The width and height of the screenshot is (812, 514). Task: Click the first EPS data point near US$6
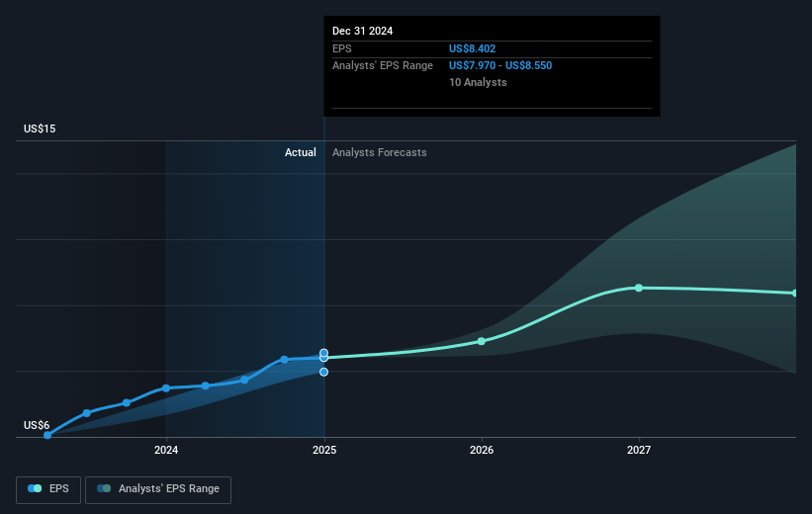point(47,435)
